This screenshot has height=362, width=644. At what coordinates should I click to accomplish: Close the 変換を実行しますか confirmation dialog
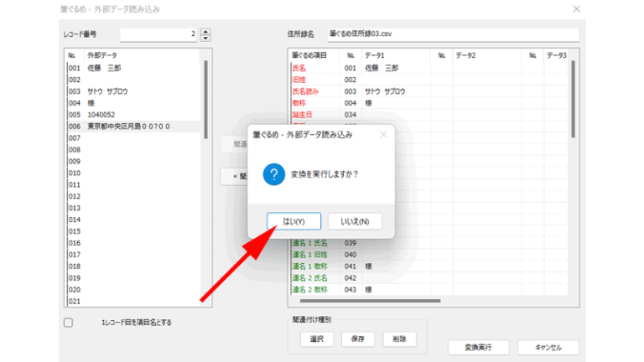[383, 134]
